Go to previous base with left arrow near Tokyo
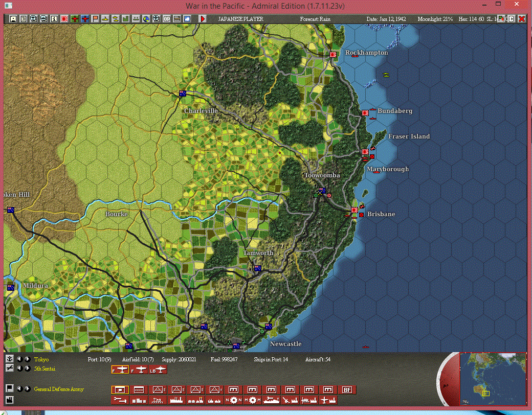The height and width of the screenshot is (415, 532). [x=19, y=359]
